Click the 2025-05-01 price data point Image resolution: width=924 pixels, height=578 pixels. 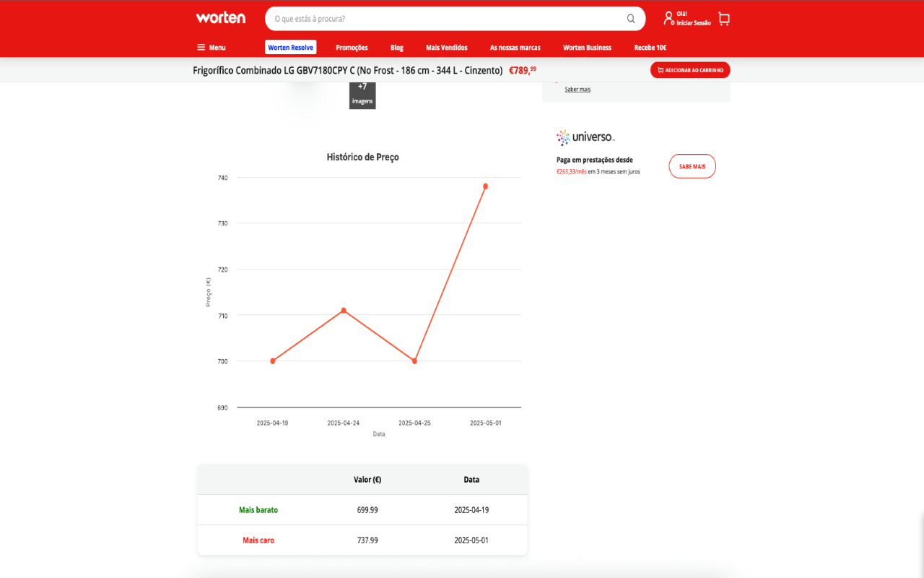[x=485, y=186]
